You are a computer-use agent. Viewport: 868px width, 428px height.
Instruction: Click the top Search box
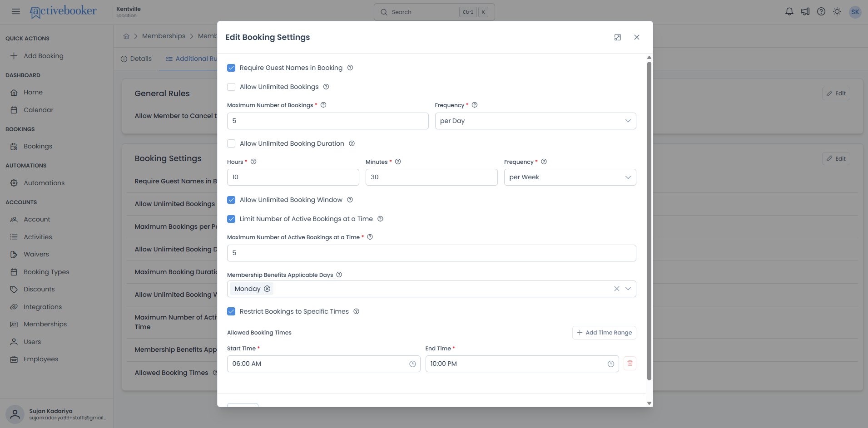click(434, 12)
